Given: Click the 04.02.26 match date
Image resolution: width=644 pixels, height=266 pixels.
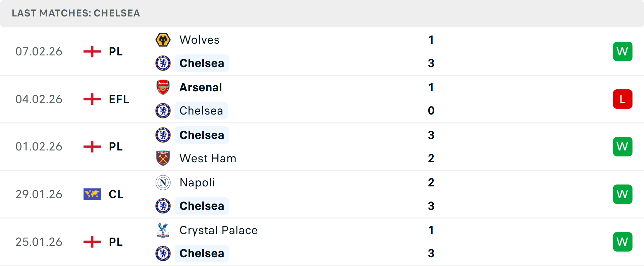Looking at the screenshot, I should [x=39, y=99].
